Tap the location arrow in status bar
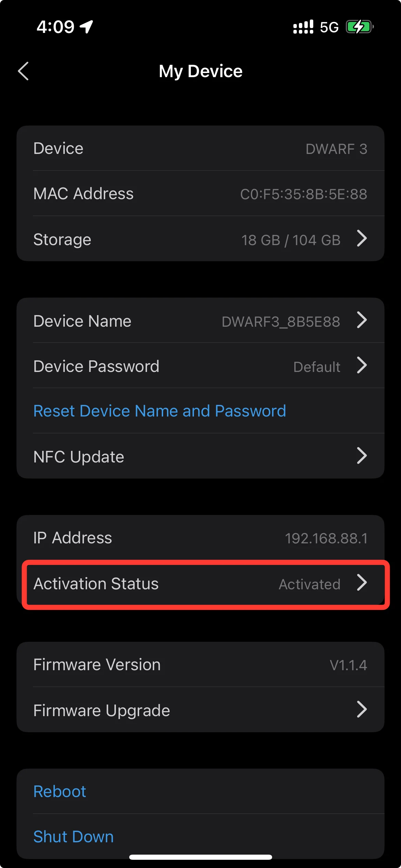 click(86, 27)
